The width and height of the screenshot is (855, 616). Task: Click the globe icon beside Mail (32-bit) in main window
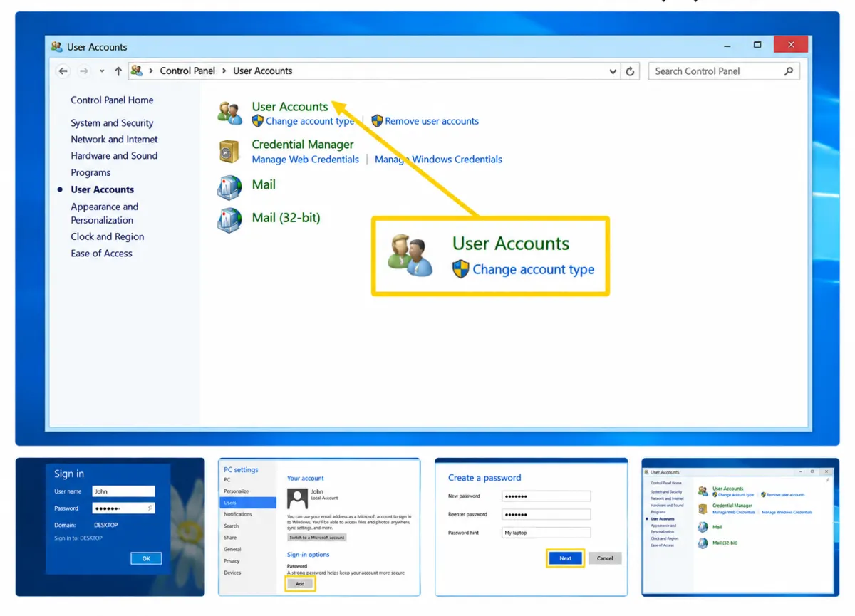click(229, 221)
